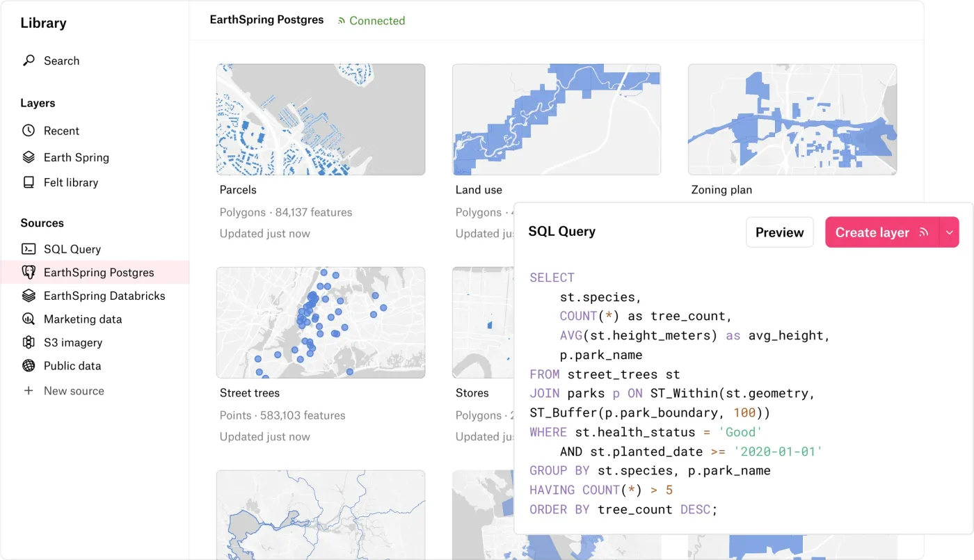
Task: Click the EarthSpring Postgres elephant icon
Action: (x=29, y=272)
